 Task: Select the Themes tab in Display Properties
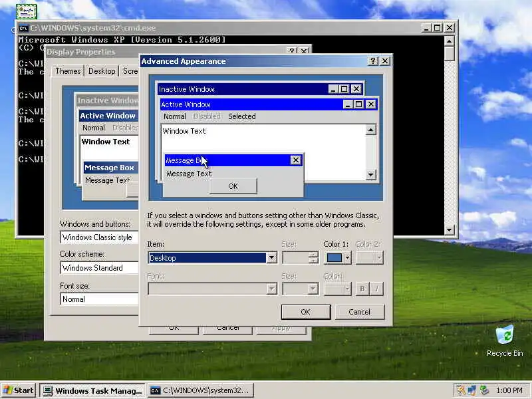click(x=68, y=71)
